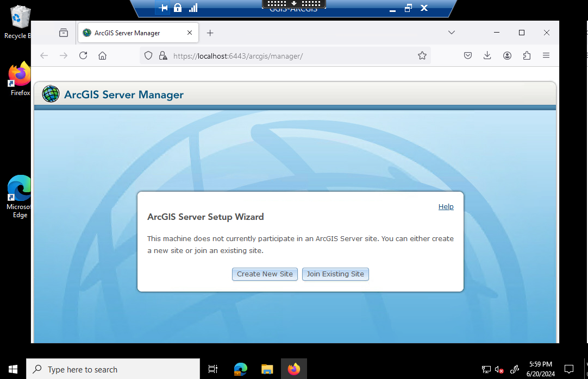Click the site security padlock icon
The height and width of the screenshot is (379, 588).
pos(162,55)
